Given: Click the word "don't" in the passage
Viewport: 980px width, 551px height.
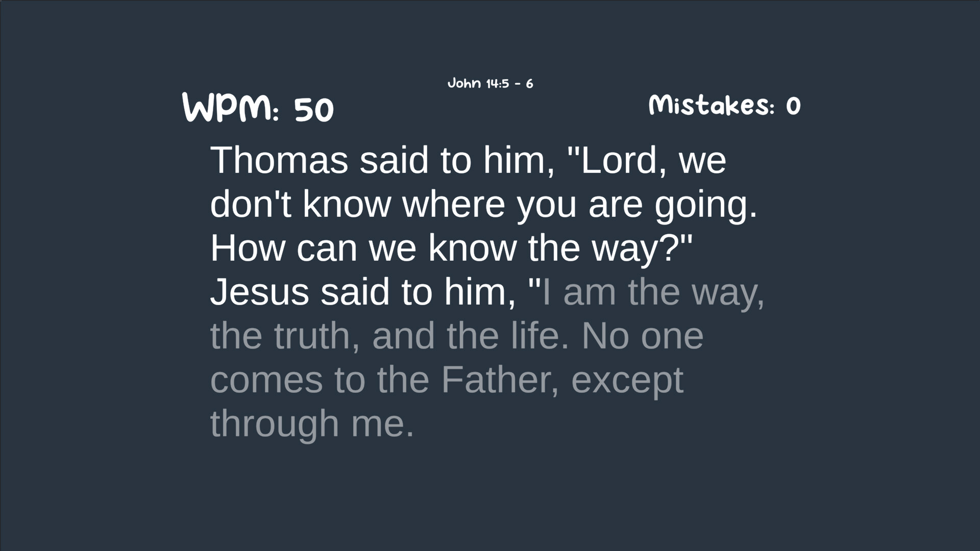Looking at the screenshot, I should [250, 204].
